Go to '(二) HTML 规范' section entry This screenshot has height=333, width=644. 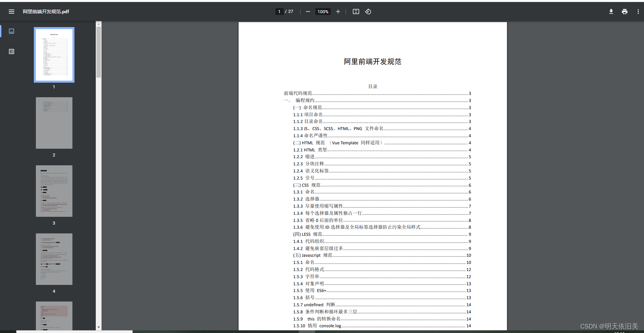click(x=382, y=143)
